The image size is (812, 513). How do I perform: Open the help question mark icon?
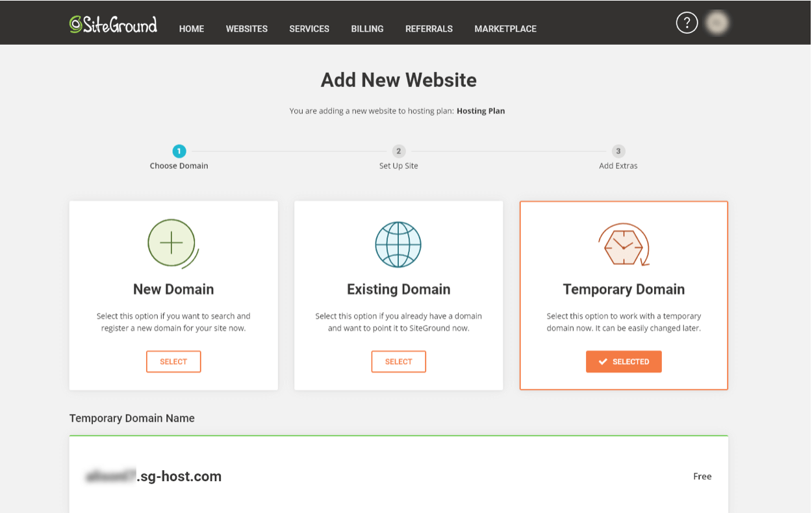click(x=687, y=22)
